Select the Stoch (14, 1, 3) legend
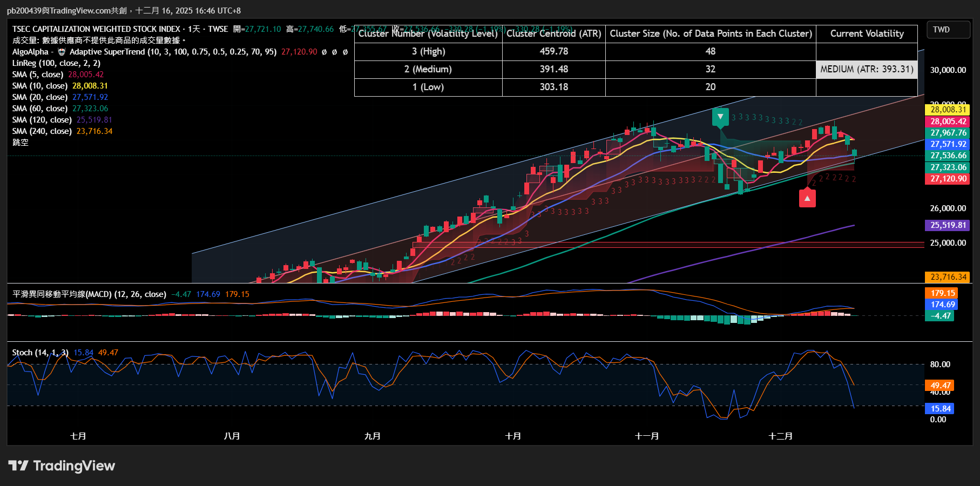Image resolution: width=980 pixels, height=486 pixels. 40,353
